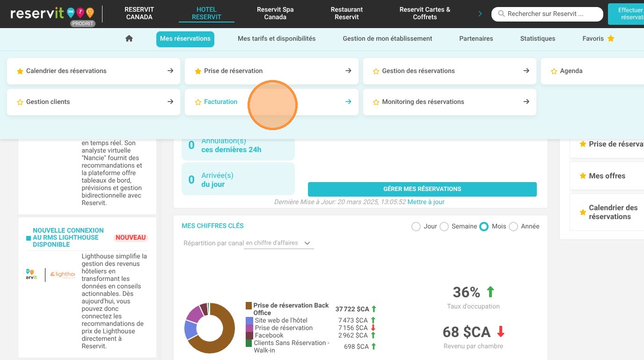Click arrow on Monitoring des réservations card

pyautogui.click(x=527, y=102)
